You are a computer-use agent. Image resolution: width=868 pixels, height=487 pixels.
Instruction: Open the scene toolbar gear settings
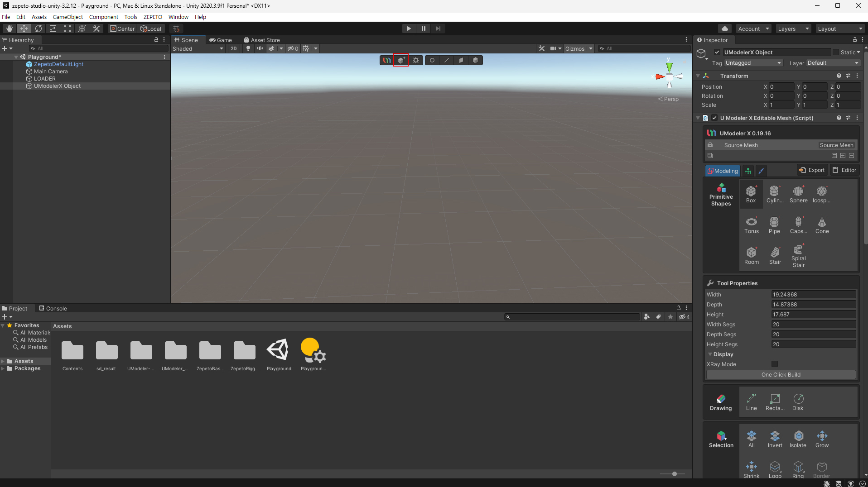coord(416,60)
